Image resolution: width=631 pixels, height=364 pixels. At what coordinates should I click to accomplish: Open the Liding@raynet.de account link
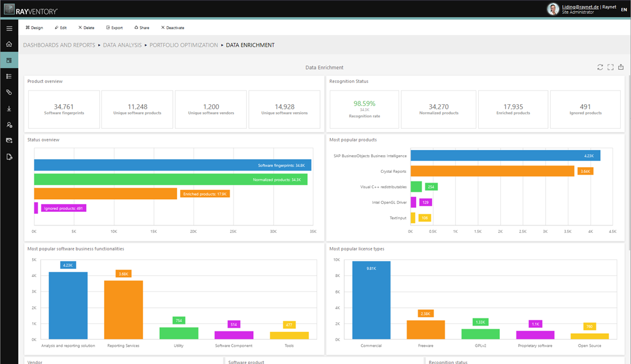(x=580, y=6)
